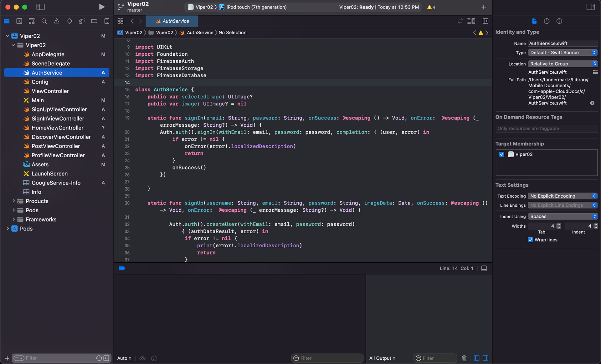Uncheck Viper02 target membership
This screenshot has width=601, height=364.
[x=502, y=154]
